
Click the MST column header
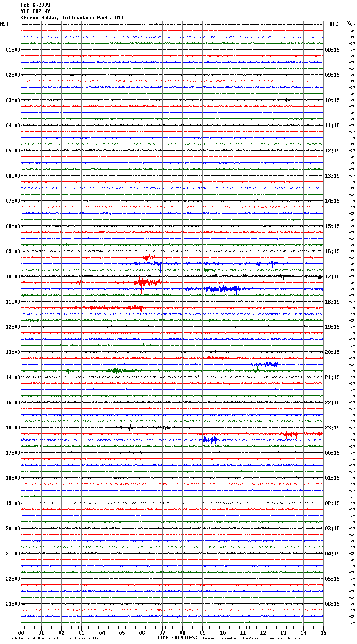coord(4,24)
